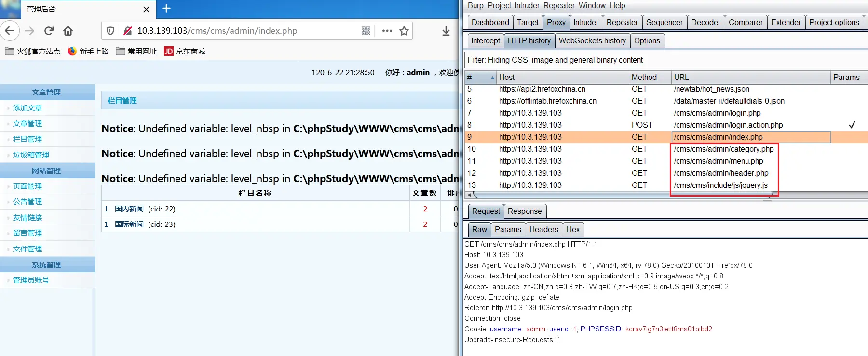The width and height of the screenshot is (868, 356).
Task: Open the 文章管理 sidebar link
Action: 27,124
